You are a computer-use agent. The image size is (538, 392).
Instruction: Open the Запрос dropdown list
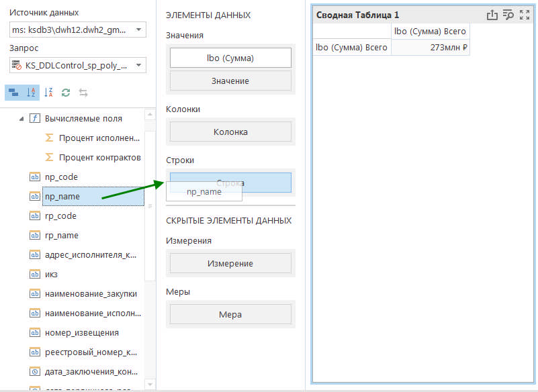139,65
